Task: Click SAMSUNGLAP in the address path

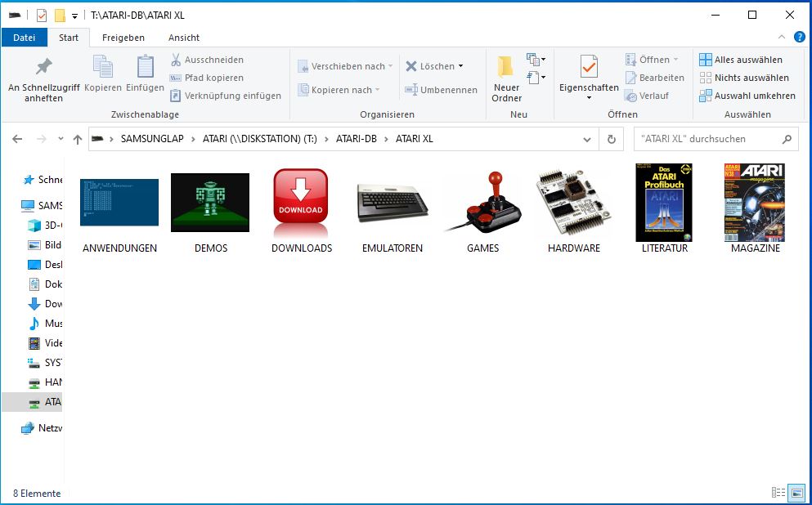Action: pyautogui.click(x=152, y=139)
